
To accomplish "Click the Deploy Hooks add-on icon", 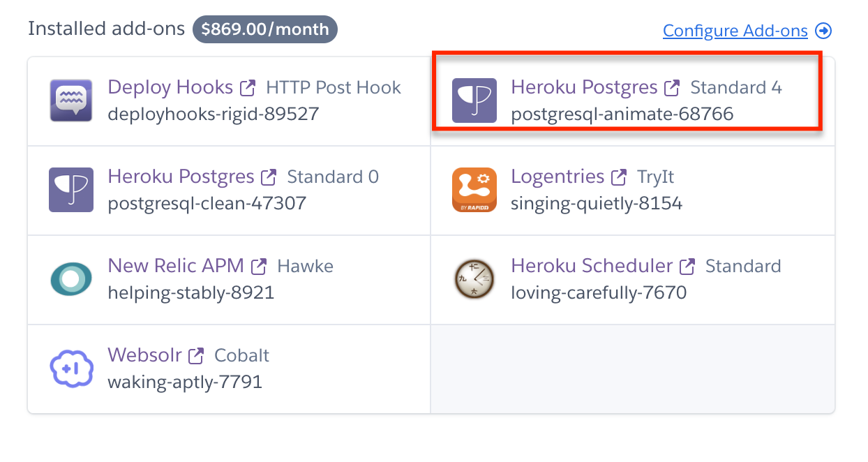I will coord(71,100).
